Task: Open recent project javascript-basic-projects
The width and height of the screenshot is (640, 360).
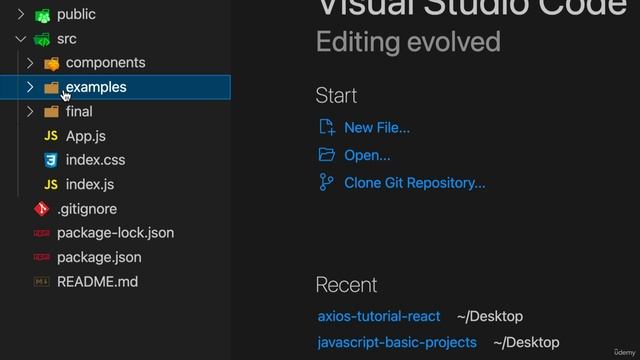Action: pyautogui.click(x=397, y=342)
